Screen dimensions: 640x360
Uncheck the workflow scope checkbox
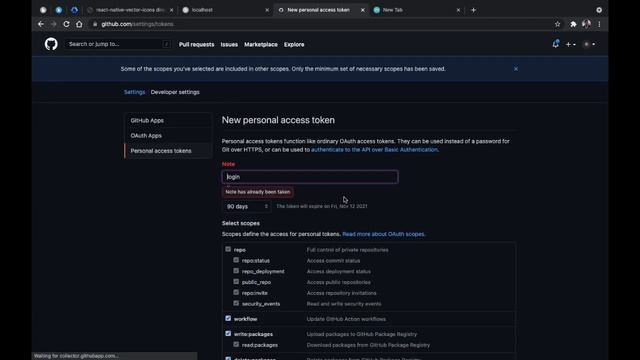228,318
